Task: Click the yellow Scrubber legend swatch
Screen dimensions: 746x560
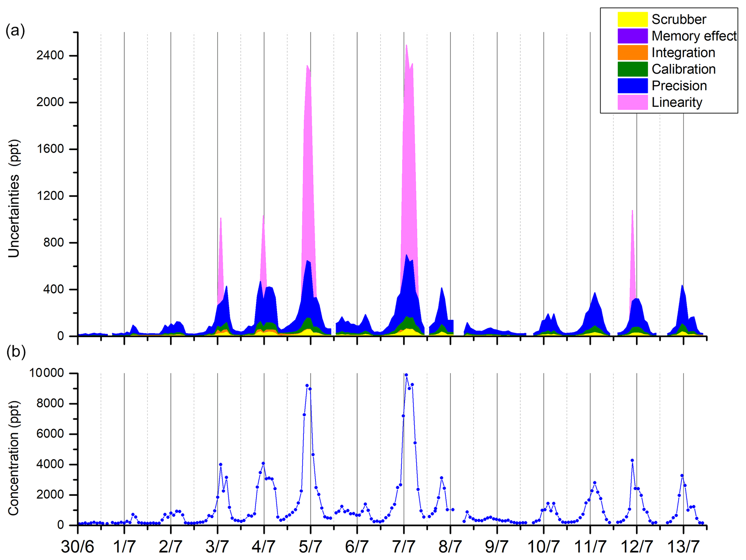Action: [632, 19]
